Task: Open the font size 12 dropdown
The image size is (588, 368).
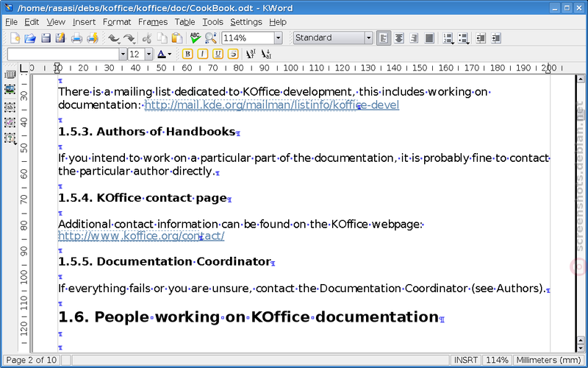Action: (x=149, y=54)
